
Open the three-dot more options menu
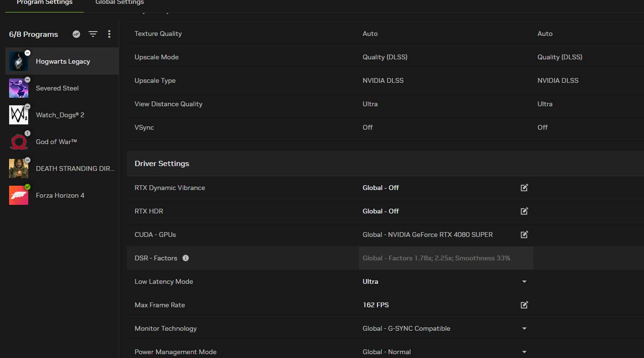pyautogui.click(x=109, y=34)
